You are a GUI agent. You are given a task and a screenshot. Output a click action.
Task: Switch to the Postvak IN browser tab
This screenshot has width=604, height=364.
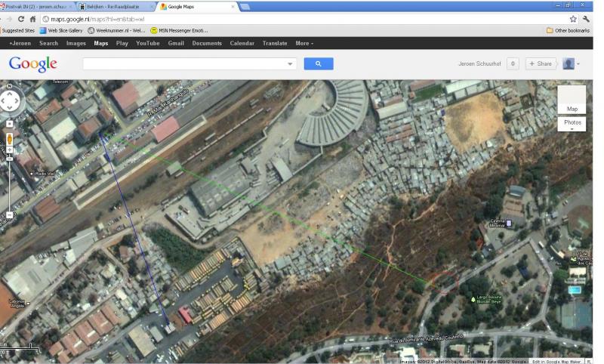(37, 7)
